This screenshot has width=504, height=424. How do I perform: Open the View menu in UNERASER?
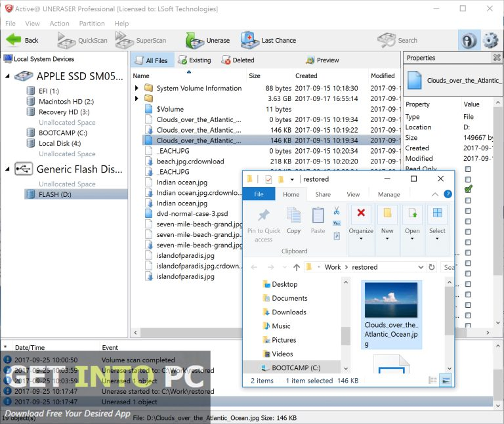[x=32, y=24]
